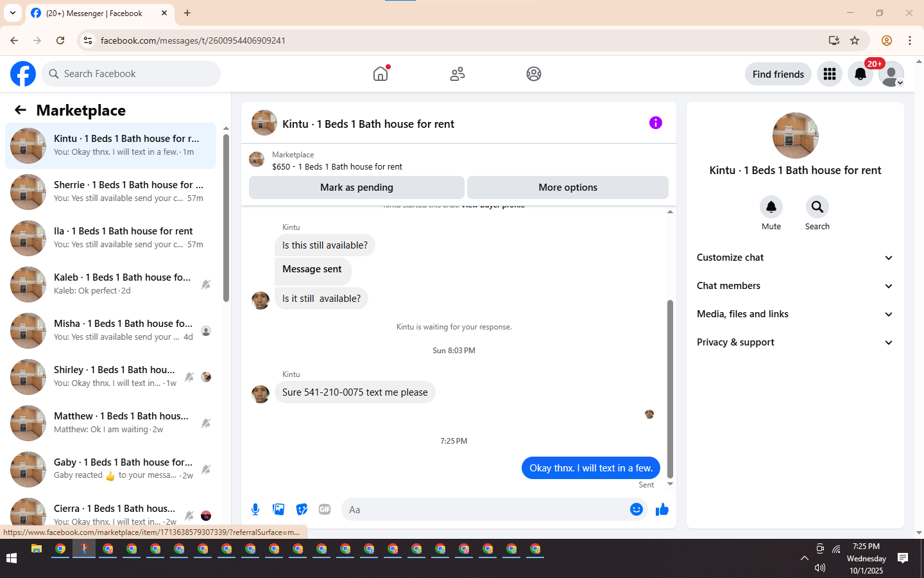The image size is (924, 578).
Task: Click the listing thumbnail in right panel
Action: click(796, 136)
